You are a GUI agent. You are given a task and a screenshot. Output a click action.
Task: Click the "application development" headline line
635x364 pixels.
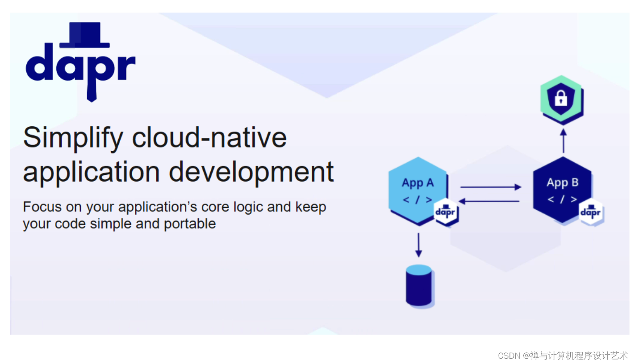point(178,172)
